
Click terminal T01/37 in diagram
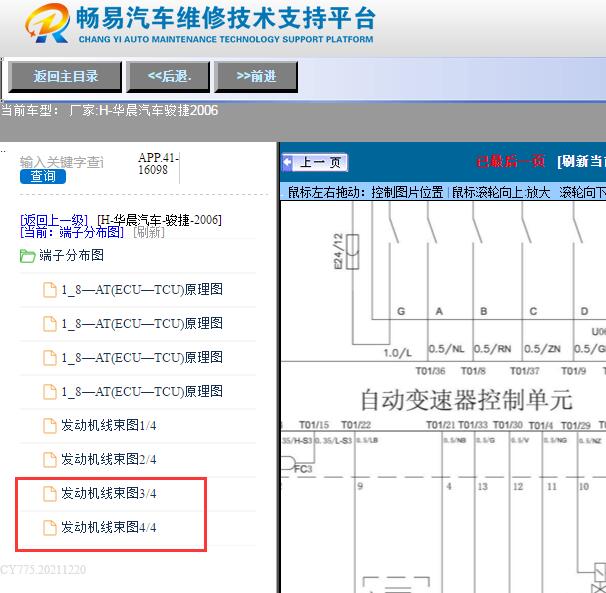pyautogui.click(x=525, y=371)
